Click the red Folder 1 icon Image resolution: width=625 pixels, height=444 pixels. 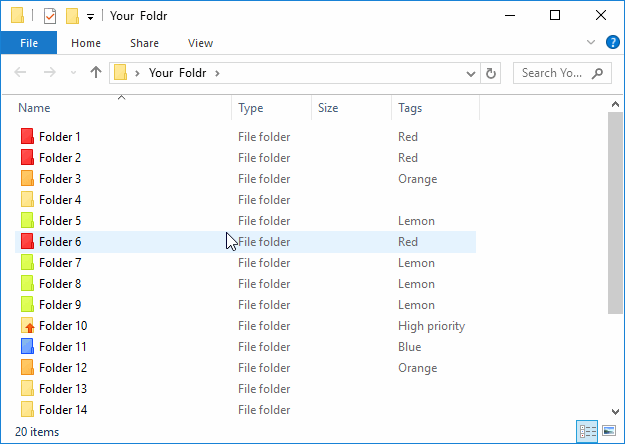27,136
